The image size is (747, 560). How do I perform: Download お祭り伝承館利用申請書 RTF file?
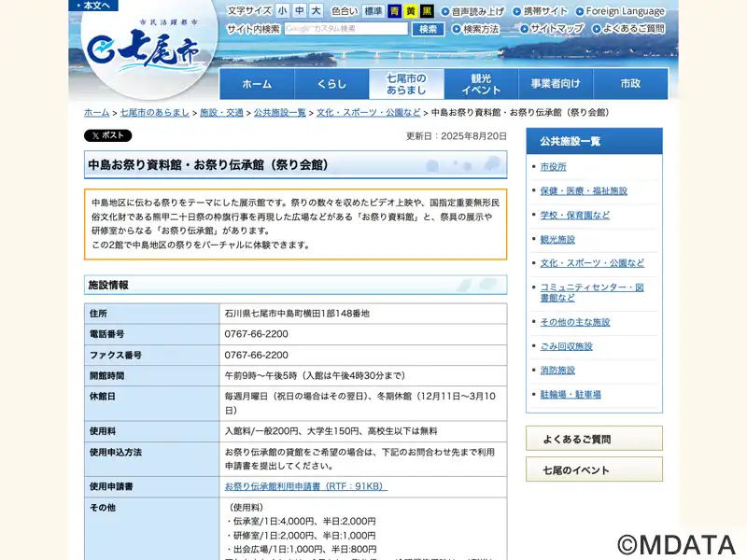point(305,486)
